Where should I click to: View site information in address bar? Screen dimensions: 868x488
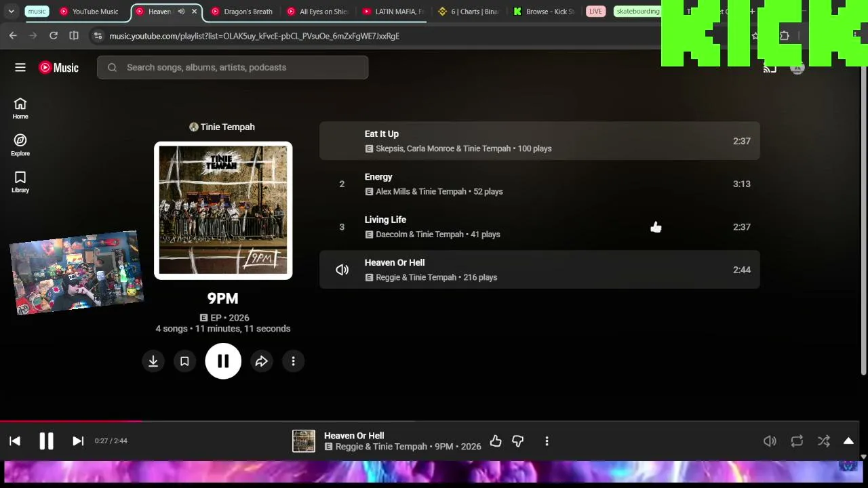[x=98, y=36]
